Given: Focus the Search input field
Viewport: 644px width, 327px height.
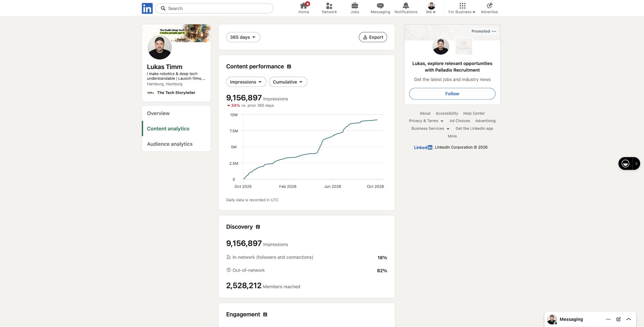Looking at the screenshot, I should pos(214,8).
